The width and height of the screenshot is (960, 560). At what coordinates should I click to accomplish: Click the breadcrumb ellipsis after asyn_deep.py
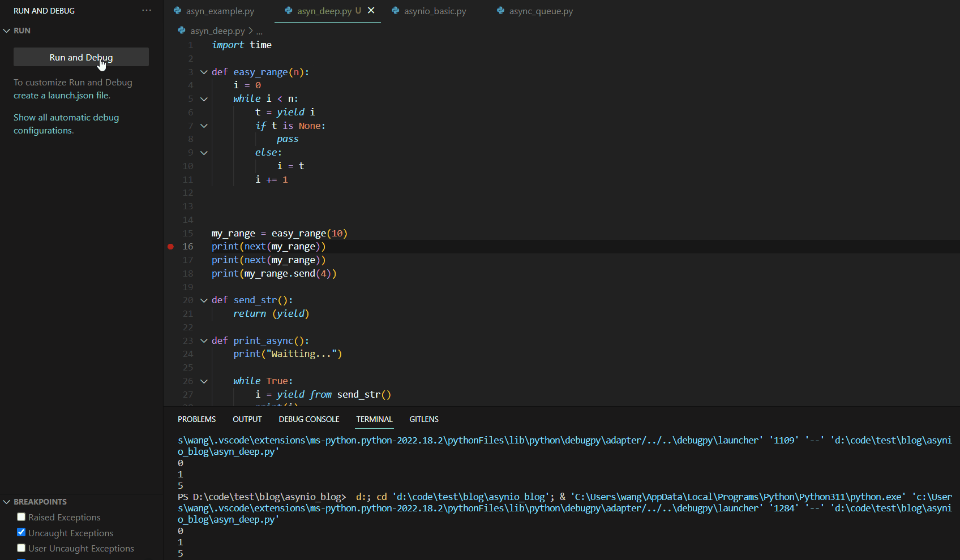[259, 31]
